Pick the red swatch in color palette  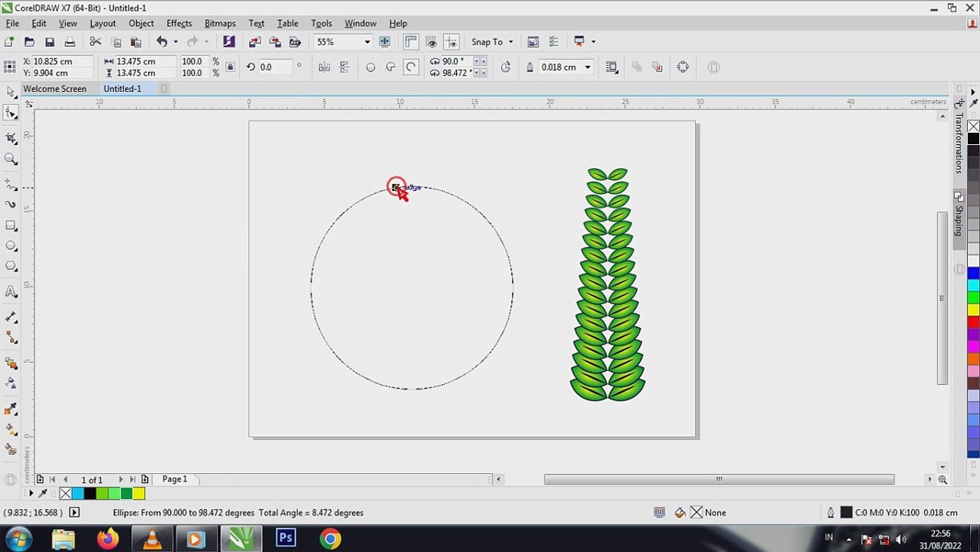coord(973,321)
